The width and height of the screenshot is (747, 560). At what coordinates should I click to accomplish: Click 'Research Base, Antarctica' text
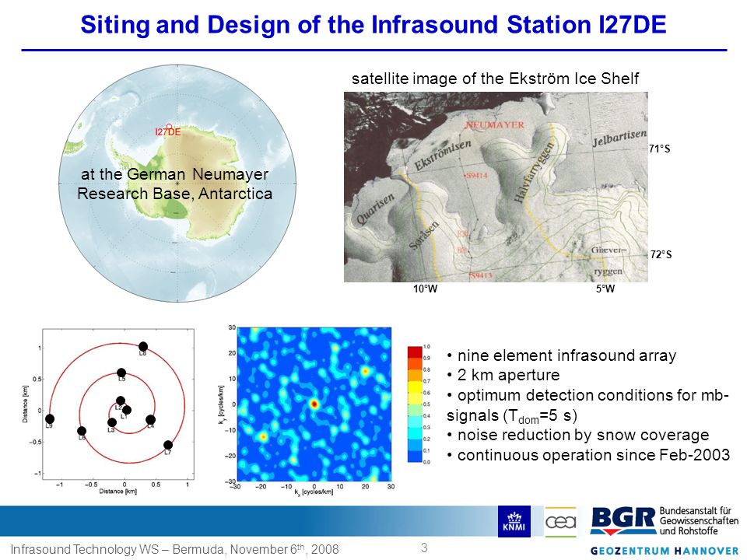pos(175,194)
